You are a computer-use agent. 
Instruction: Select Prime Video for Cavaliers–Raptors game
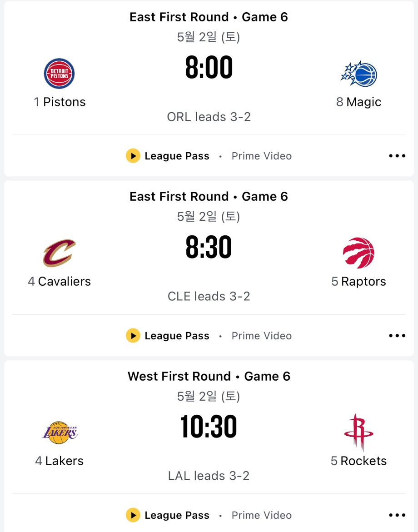pyautogui.click(x=262, y=336)
